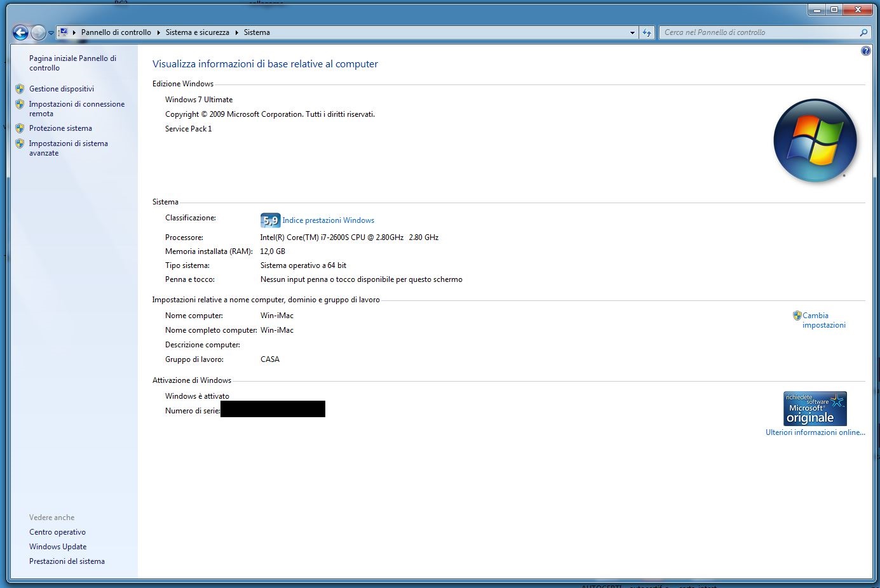Click shield icon beside 'Impostazioni di sistema avanzate'

20,144
